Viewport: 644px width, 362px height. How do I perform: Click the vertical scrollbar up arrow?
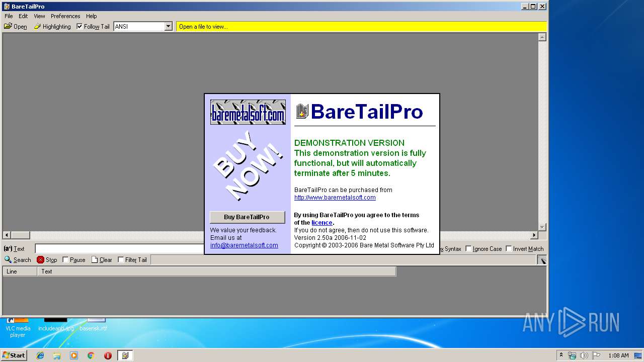tap(542, 37)
